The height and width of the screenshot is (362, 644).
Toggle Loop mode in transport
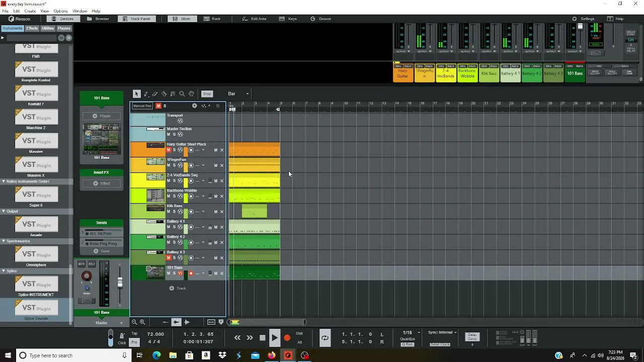click(x=325, y=338)
